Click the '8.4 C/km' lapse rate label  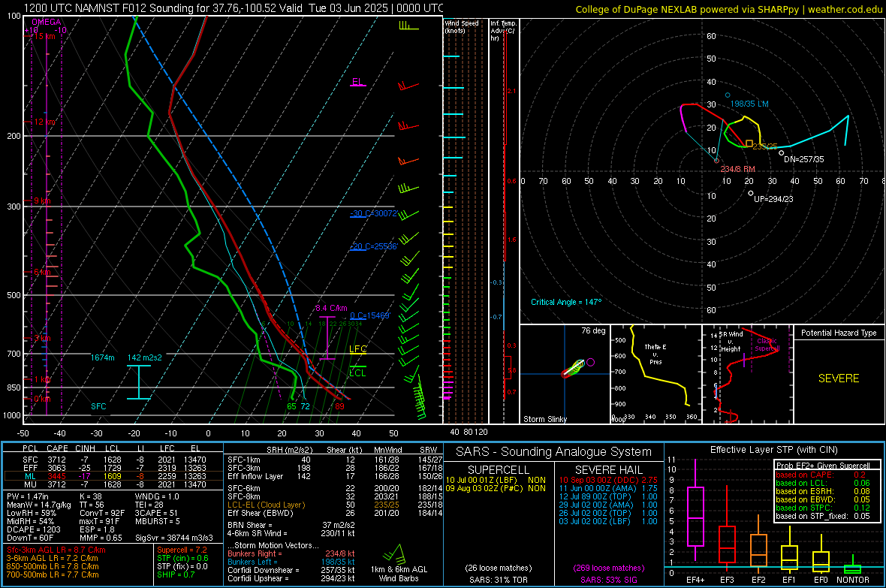(x=331, y=308)
